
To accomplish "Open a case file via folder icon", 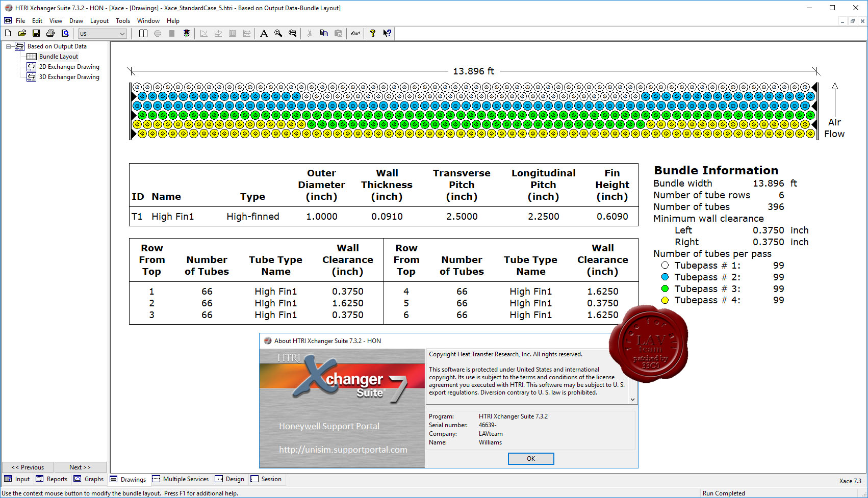I will click(22, 33).
